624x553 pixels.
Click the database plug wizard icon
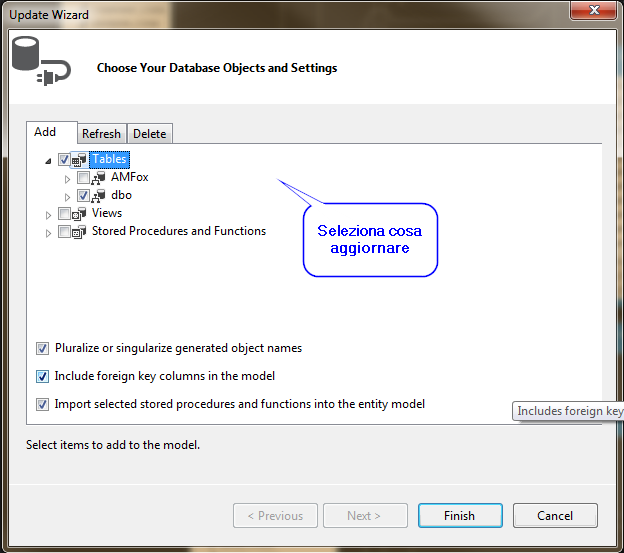tap(41, 61)
